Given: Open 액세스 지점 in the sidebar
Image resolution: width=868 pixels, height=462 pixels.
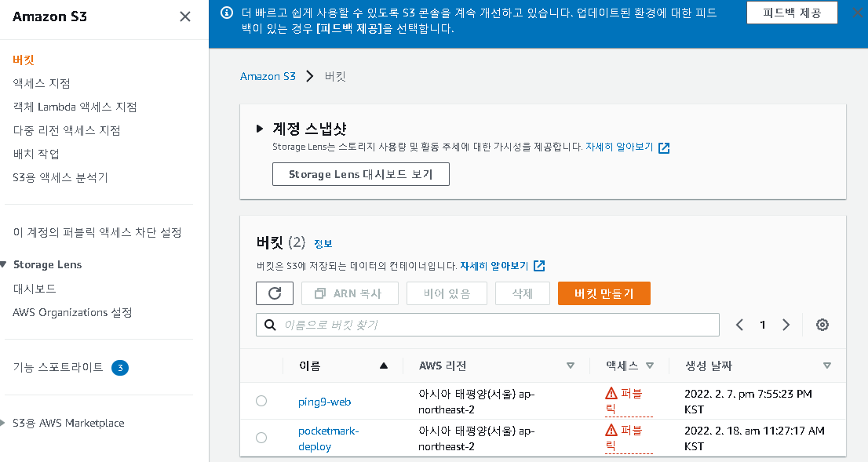Looking at the screenshot, I should tap(42, 84).
